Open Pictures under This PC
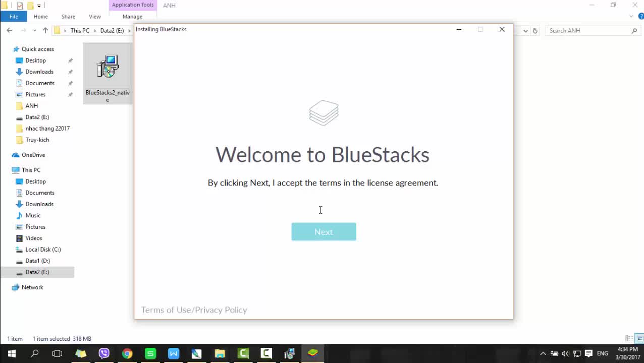The width and height of the screenshot is (644, 363). click(35, 227)
